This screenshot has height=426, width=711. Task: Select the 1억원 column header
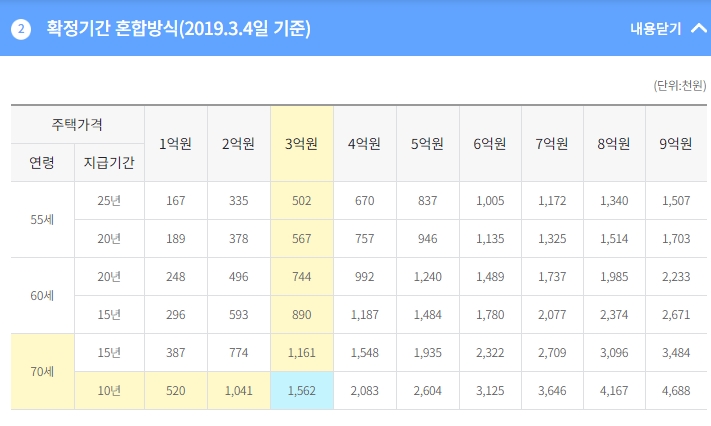point(175,144)
